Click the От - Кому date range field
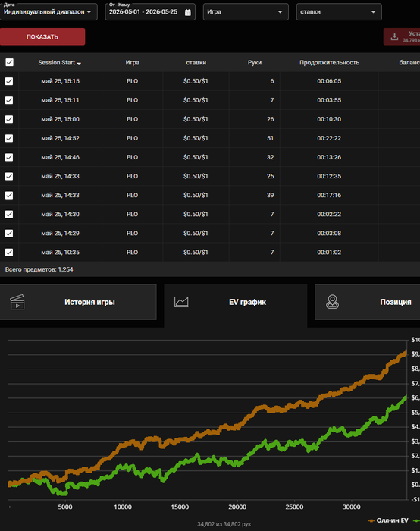The image size is (420, 531). 150,12
